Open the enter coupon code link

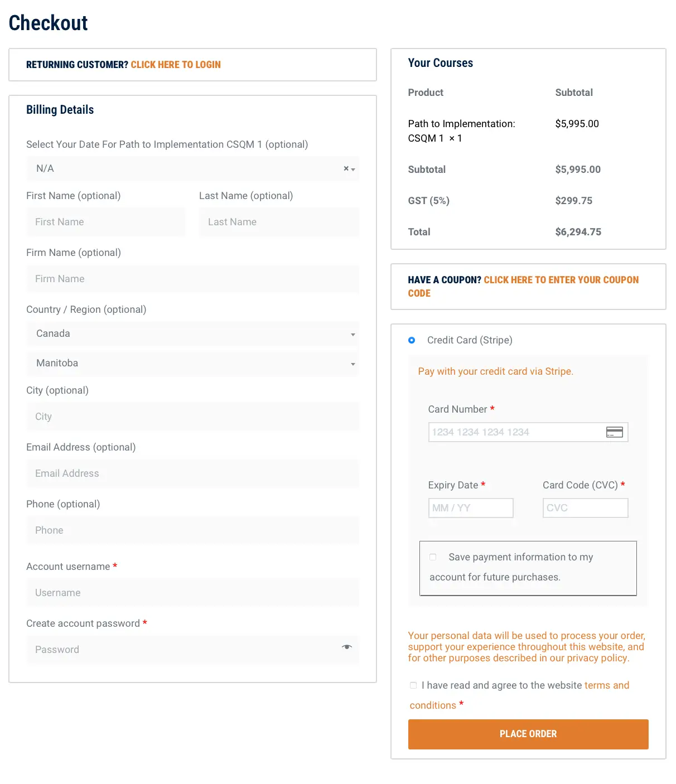(x=561, y=280)
